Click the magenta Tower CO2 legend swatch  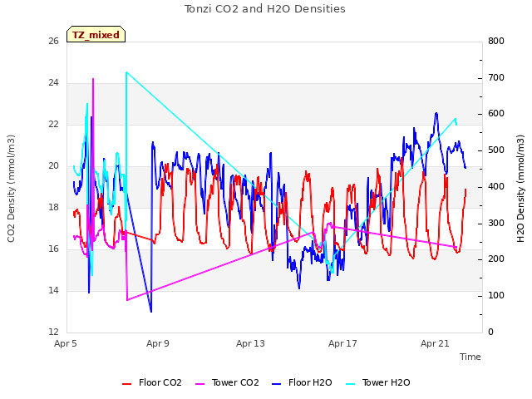pos(199,384)
